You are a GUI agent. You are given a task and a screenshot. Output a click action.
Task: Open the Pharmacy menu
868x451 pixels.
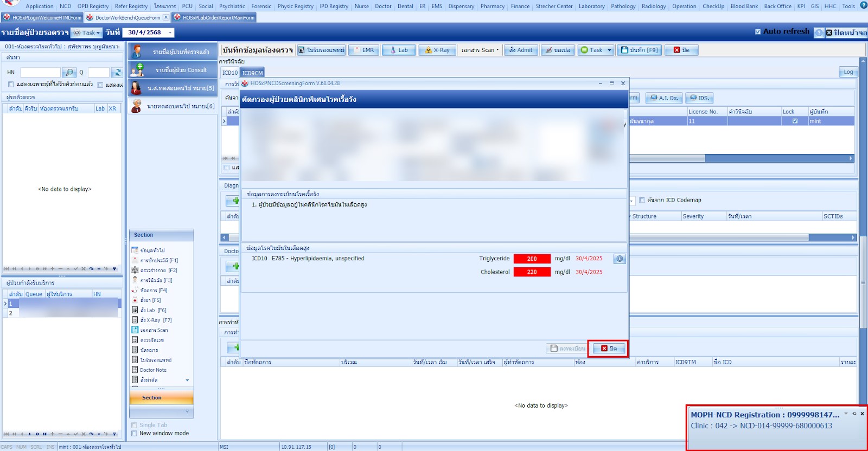(492, 6)
